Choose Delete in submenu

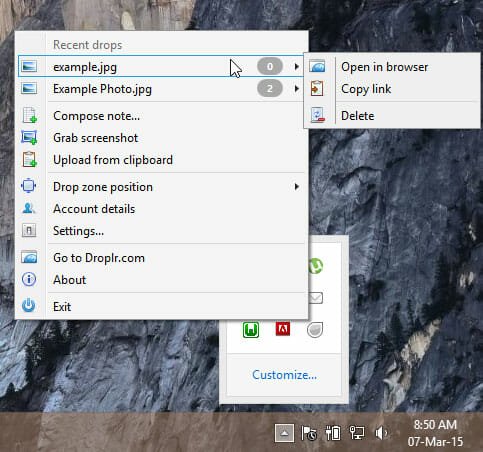(x=392, y=116)
